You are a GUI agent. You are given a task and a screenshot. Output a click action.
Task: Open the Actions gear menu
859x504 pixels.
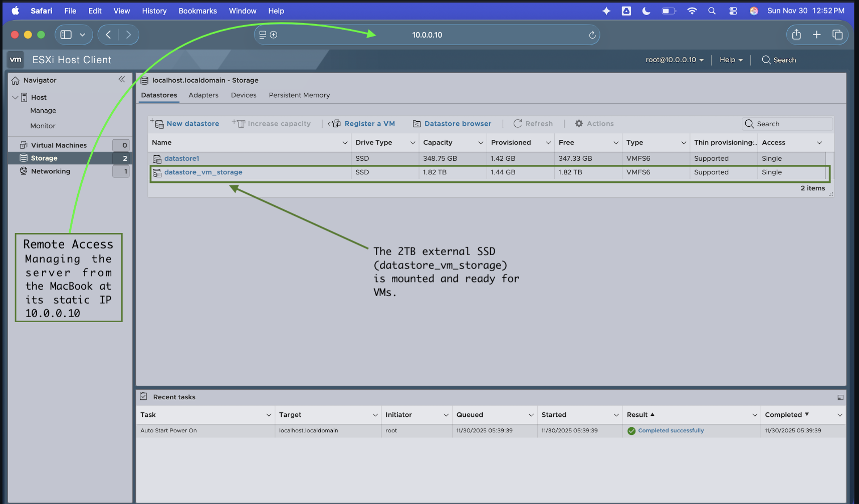coord(579,123)
